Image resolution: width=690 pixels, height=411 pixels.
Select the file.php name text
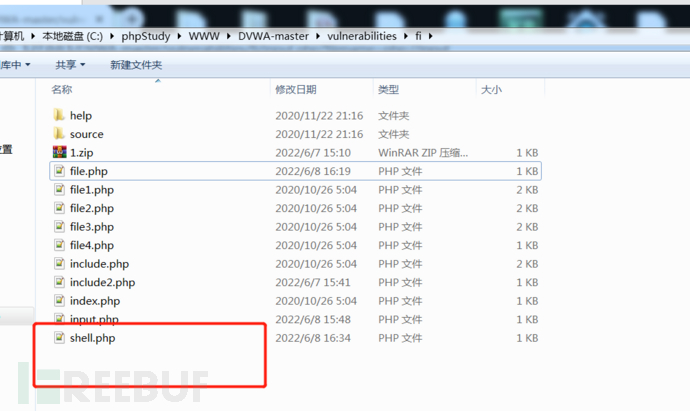(88, 171)
